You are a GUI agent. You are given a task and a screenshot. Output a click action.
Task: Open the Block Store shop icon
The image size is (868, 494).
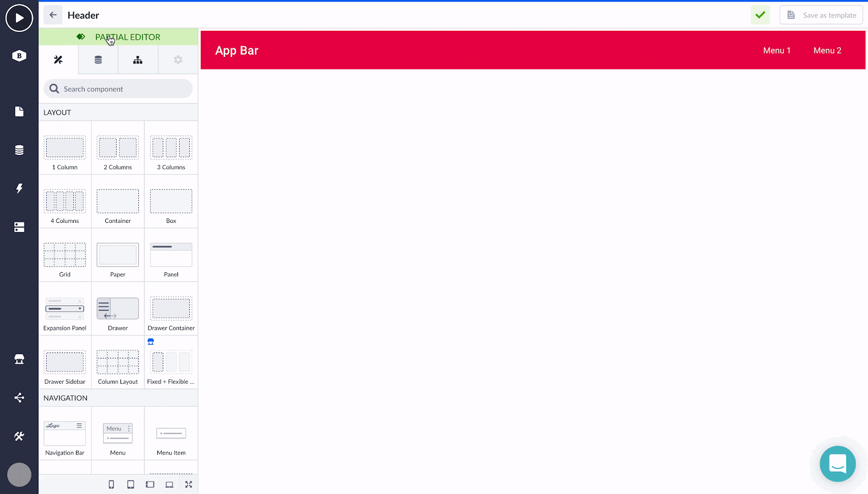click(x=19, y=359)
